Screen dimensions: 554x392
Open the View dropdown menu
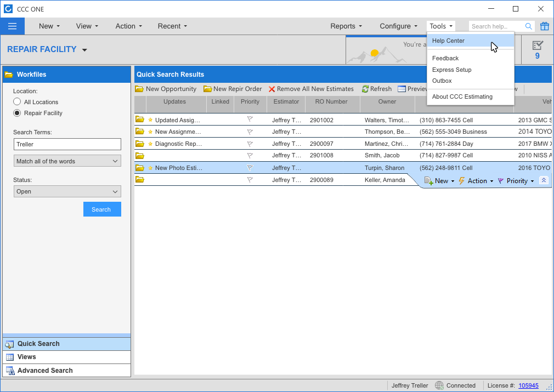[87, 26]
